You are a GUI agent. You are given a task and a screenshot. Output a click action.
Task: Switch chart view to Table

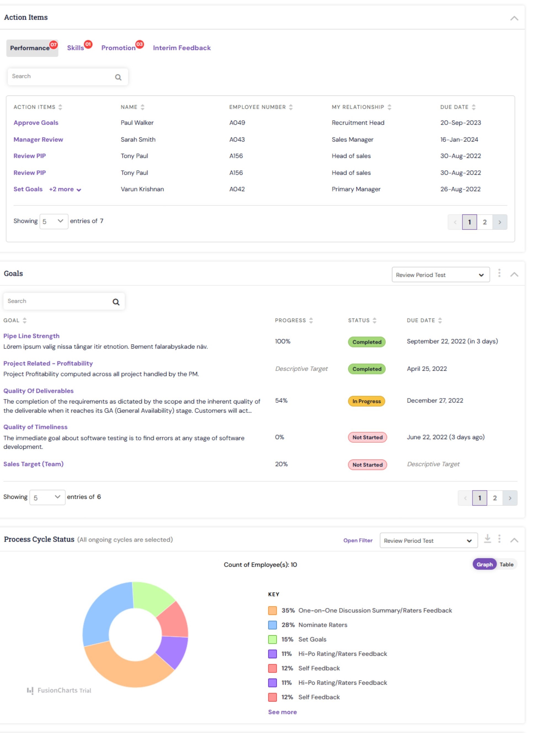click(x=506, y=565)
